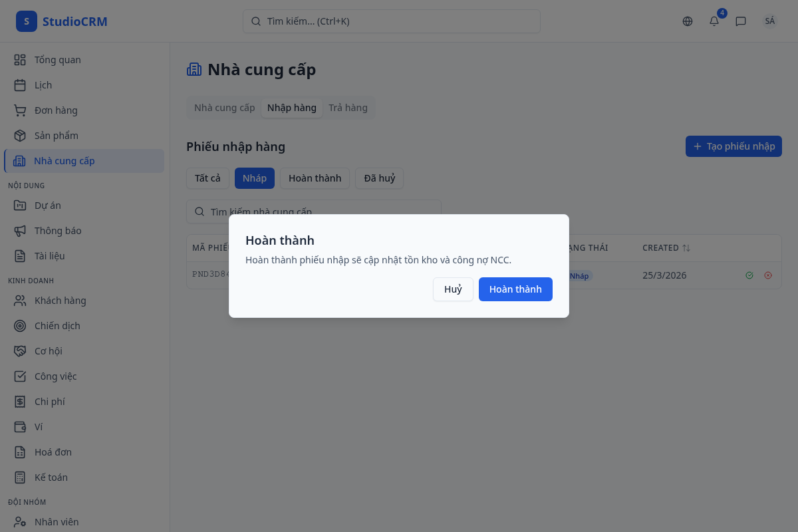The width and height of the screenshot is (798, 532).
Task: Open the notifications bell icon
Action: point(714,21)
